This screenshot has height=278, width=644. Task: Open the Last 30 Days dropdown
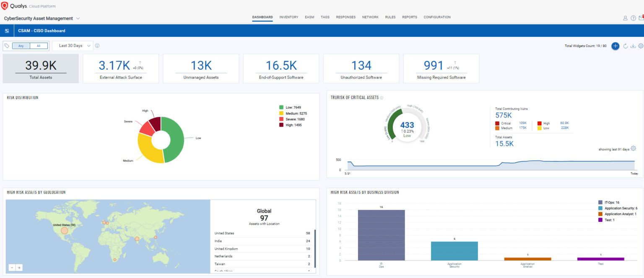tap(72, 45)
